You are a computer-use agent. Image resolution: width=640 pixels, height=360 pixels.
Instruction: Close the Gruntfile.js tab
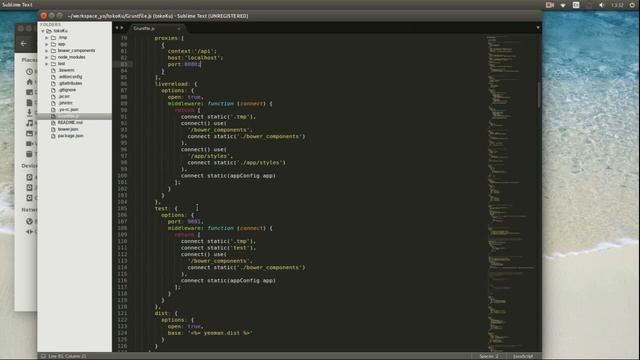coord(179,28)
